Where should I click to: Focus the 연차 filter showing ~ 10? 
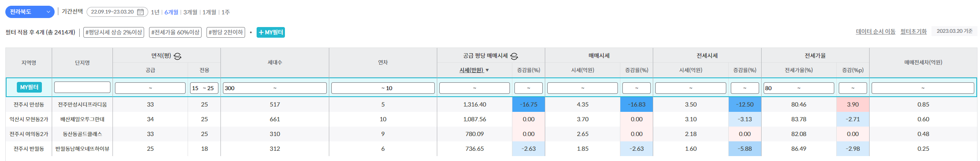tap(383, 88)
